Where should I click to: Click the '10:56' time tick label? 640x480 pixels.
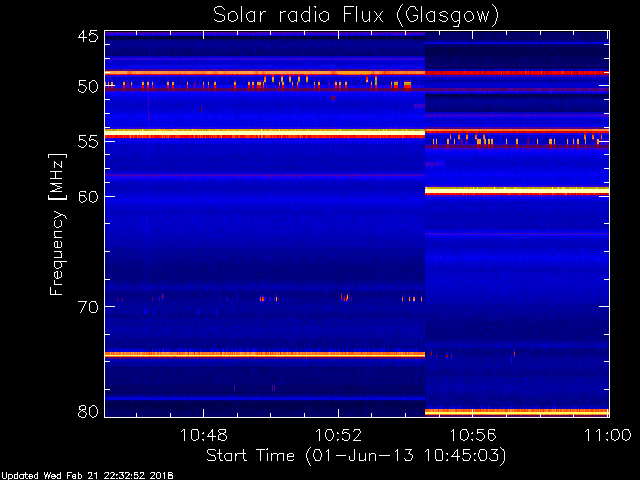[x=473, y=436]
